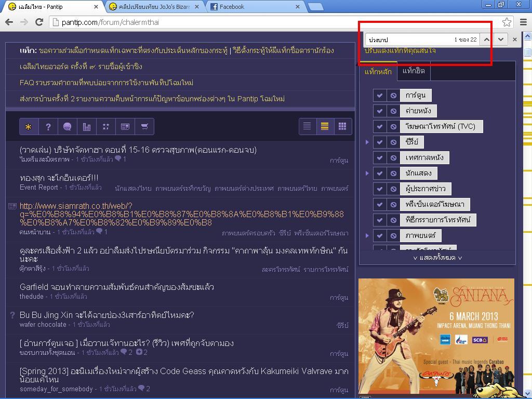This screenshot has height=399, width=532.
Task: Block the ค่ายหนัง tag
Action: pos(393,111)
